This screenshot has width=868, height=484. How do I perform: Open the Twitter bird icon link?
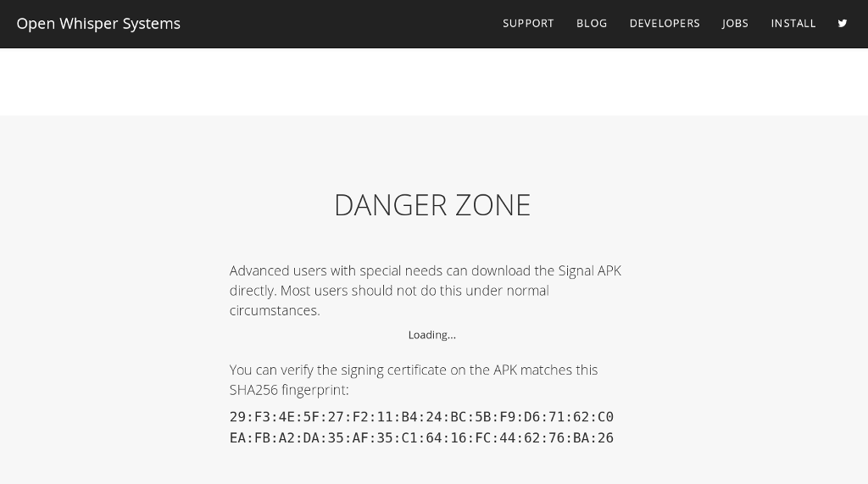(842, 23)
